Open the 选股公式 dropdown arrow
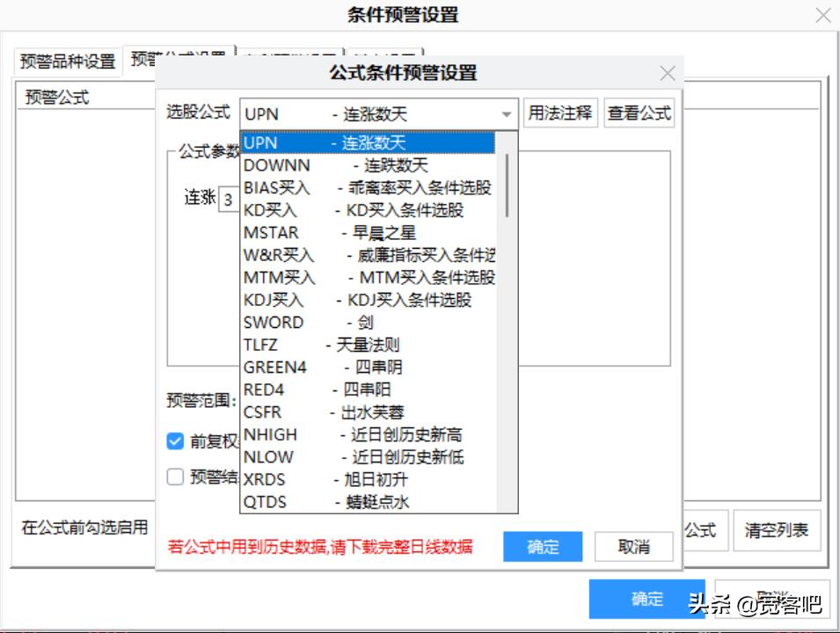 507,113
